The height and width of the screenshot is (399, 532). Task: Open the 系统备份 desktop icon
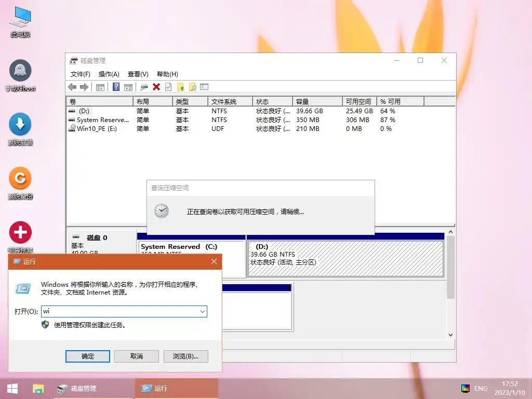coord(20,183)
